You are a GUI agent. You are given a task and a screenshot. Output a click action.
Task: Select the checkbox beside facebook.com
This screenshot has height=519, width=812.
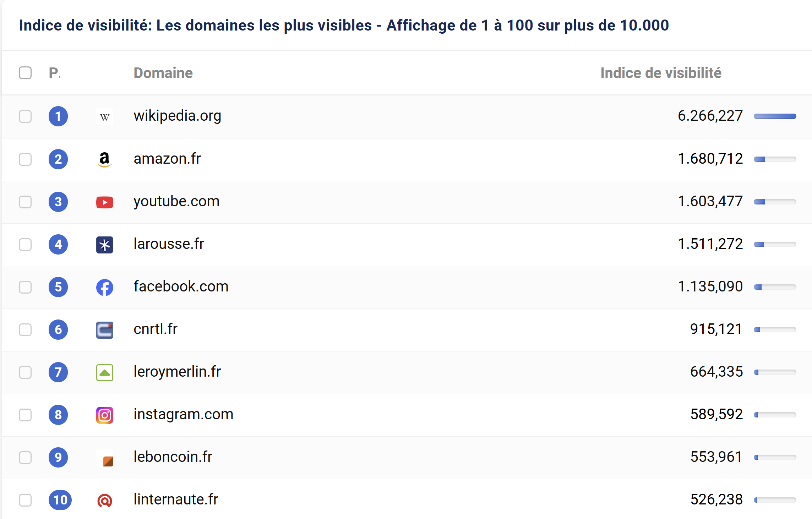pyautogui.click(x=25, y=287)
